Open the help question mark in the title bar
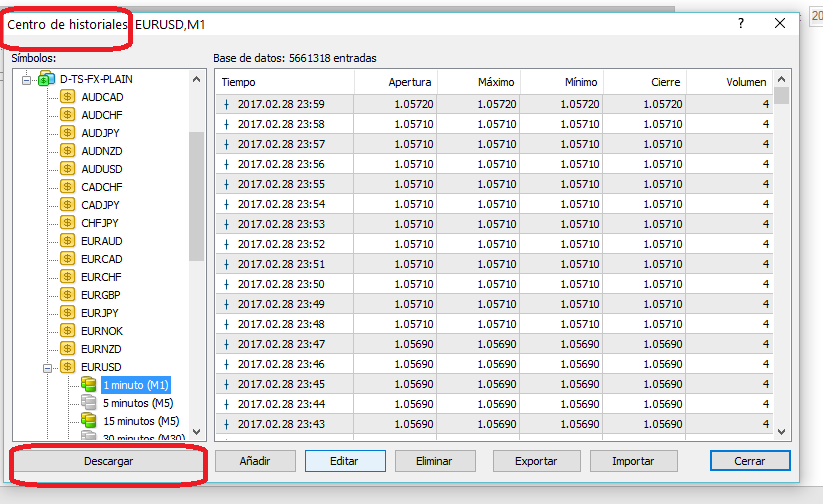823x504 pixels. tap(741, 23)
